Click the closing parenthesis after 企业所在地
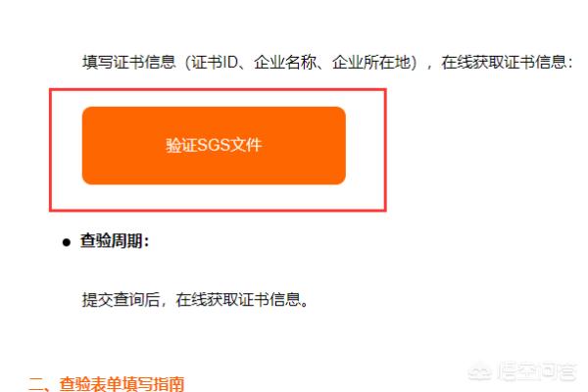This screenshot has width=588, height=392. [414, 63]
